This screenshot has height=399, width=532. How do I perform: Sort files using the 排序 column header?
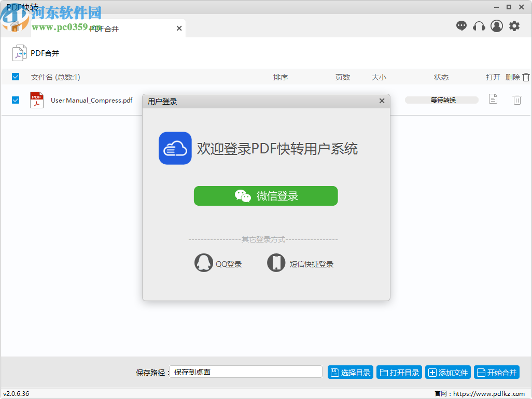pos(281,77)
